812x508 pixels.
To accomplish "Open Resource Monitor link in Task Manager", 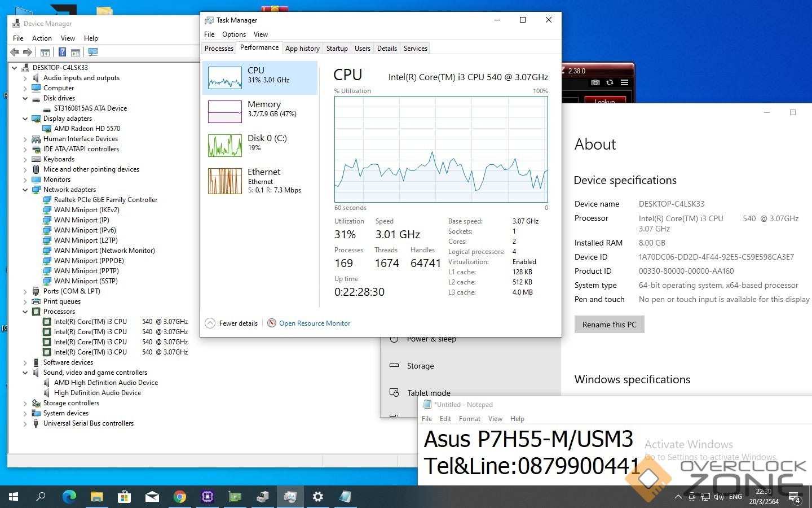I will coord(315,323).
